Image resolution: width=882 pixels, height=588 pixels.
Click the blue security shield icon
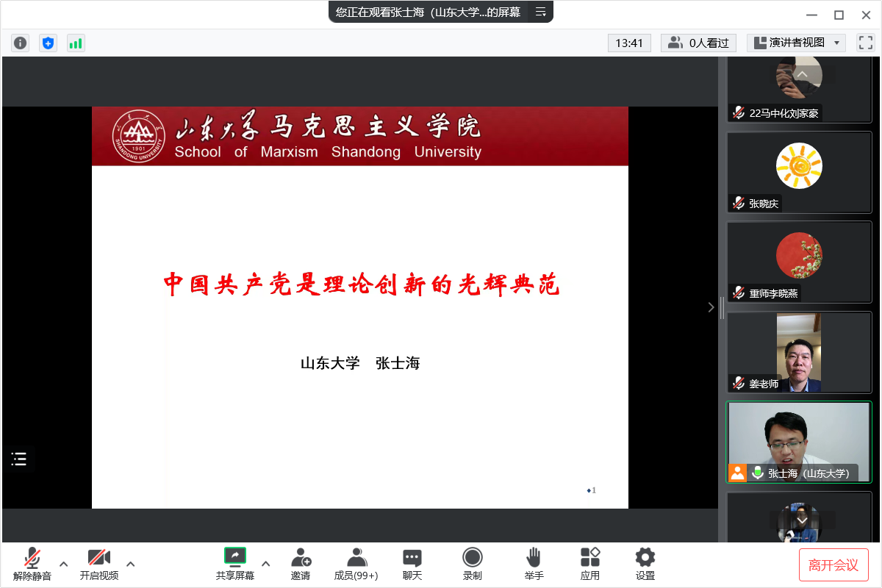[48, 43]
